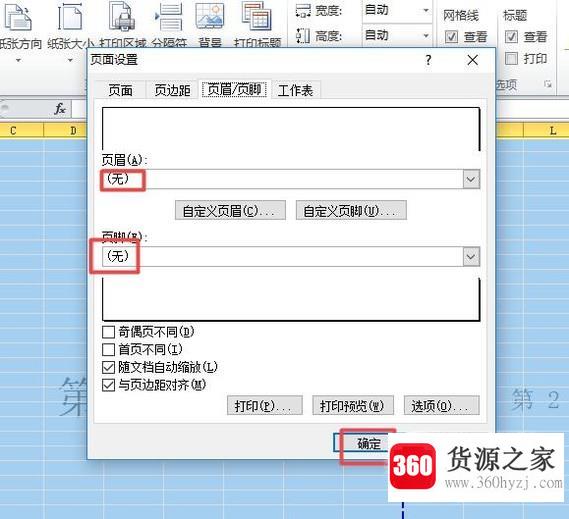Expand the footer (页脚) dropdown list

tap(471, 257)
